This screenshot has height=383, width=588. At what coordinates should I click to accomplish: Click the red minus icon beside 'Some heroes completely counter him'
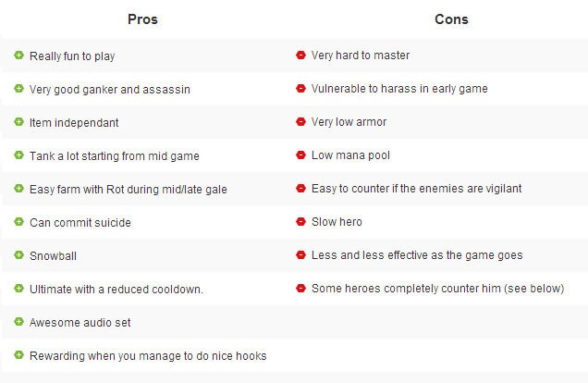300,289
